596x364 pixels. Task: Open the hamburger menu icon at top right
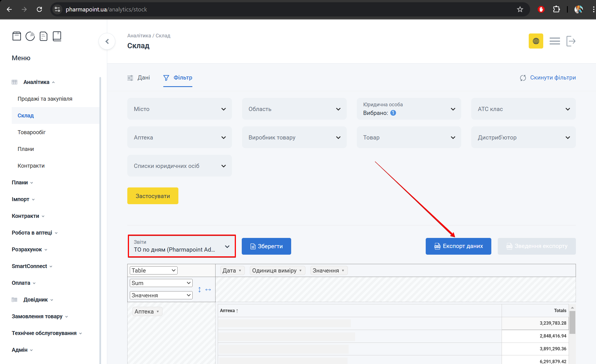(554, 41)
